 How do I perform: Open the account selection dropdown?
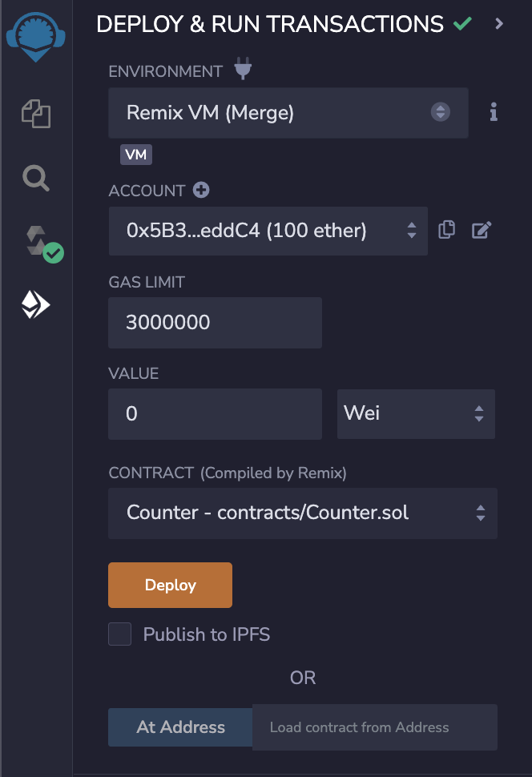(268, 231)
